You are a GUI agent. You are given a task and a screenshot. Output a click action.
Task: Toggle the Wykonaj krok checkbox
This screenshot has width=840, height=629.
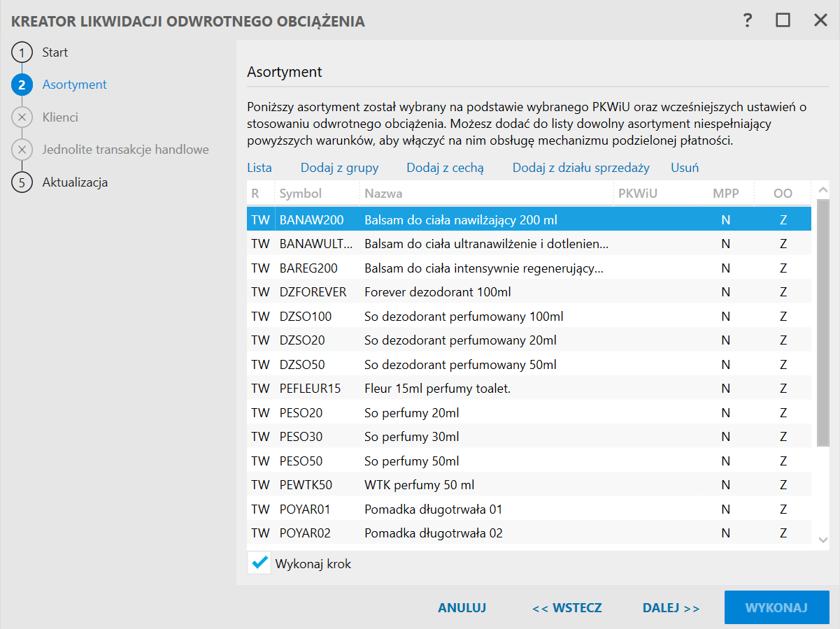[x=259, y=563]
